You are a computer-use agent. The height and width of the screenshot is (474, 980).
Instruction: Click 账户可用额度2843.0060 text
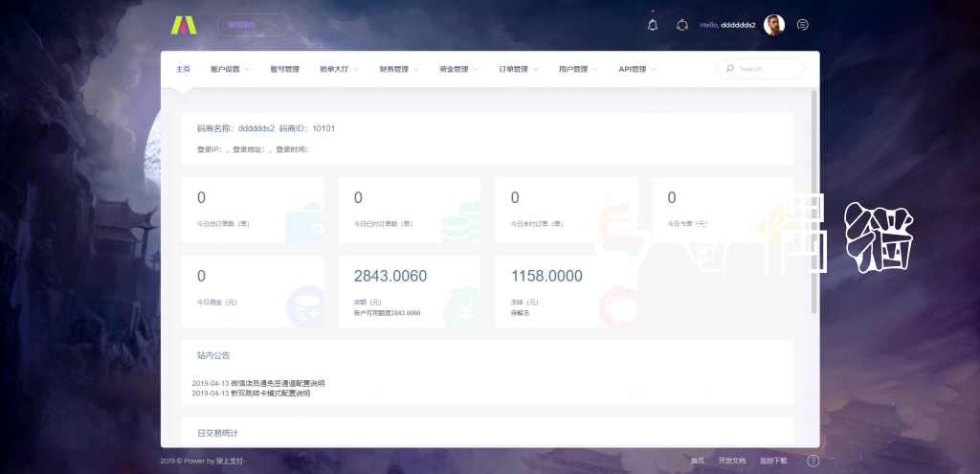pos(387,313)
